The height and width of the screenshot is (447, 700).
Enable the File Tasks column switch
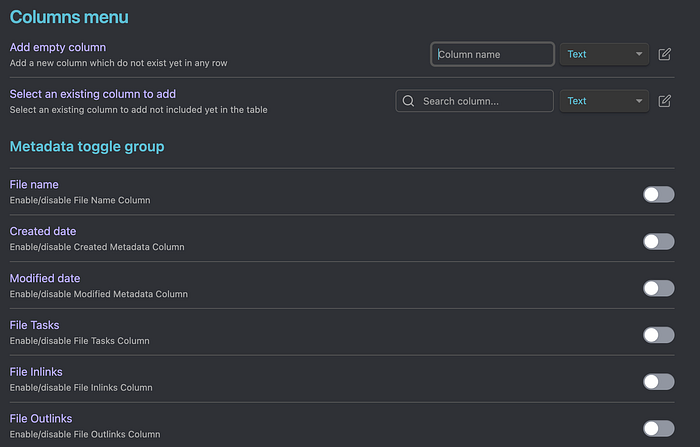(x=658, y=335)
